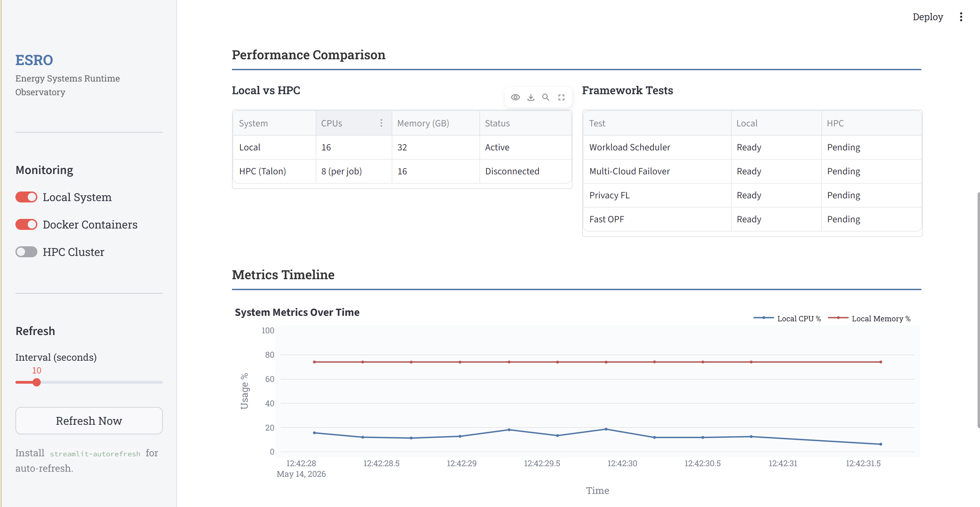This screenshot has height=507, width=980.
Task: Select the Multi-Cloud Failover test cell
Action: (x=657, y=171)
